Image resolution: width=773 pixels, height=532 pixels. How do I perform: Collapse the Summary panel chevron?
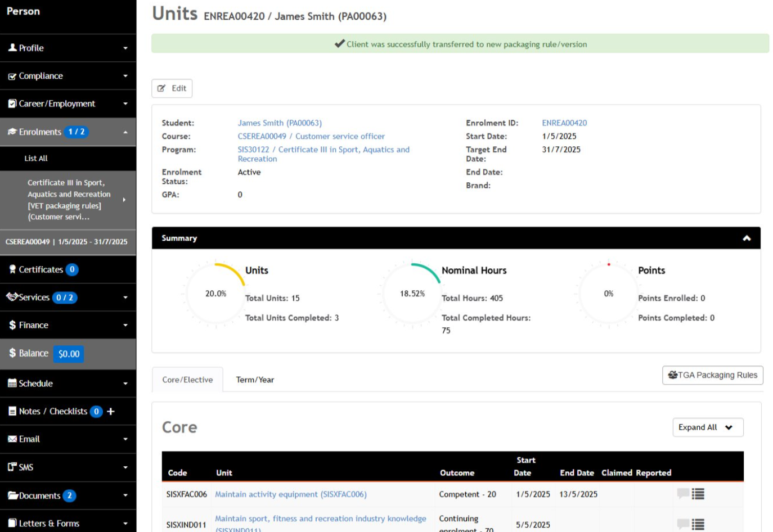(747, 238)
